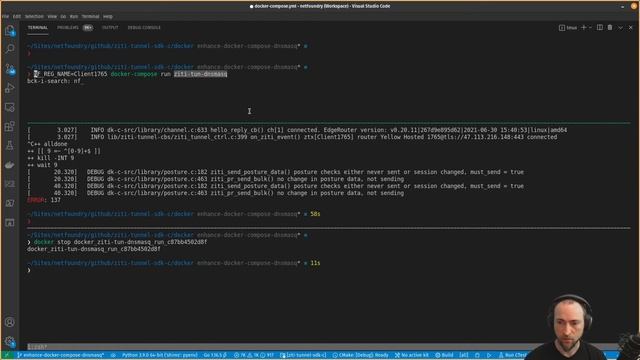This screenshot has width=640, height=360.
Task: Open the Run and Debug view
Action: pyautogui.click(x=10, y=88)
